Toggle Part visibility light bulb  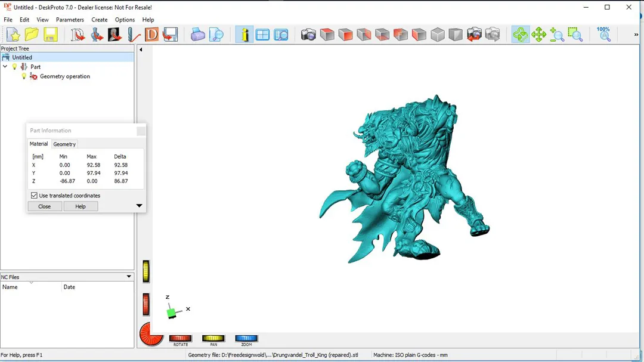[x=15, y=67]
